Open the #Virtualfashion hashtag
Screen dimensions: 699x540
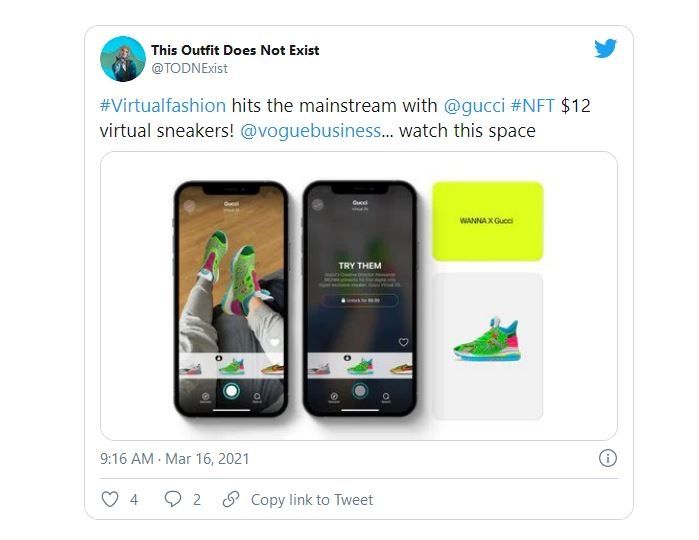163,106
